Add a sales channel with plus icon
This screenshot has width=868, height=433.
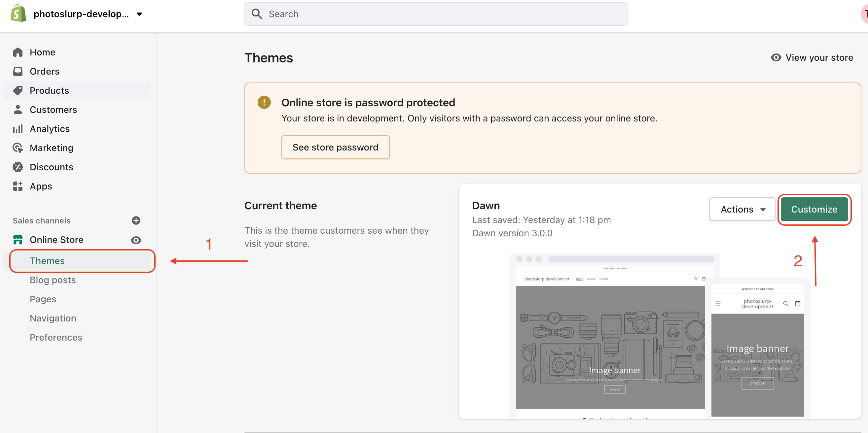[136, 220]
